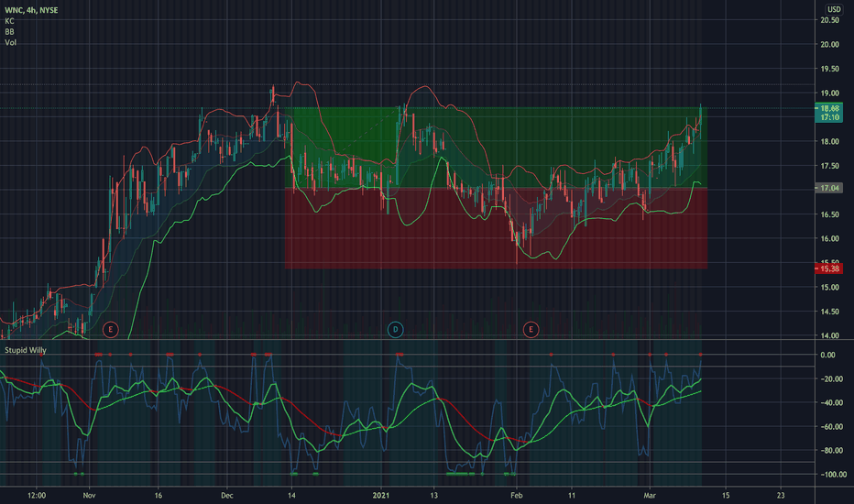The height and width of the screenshot is (504, 854).
Task: Click the Nov time axis label
Action: [89, 495]
